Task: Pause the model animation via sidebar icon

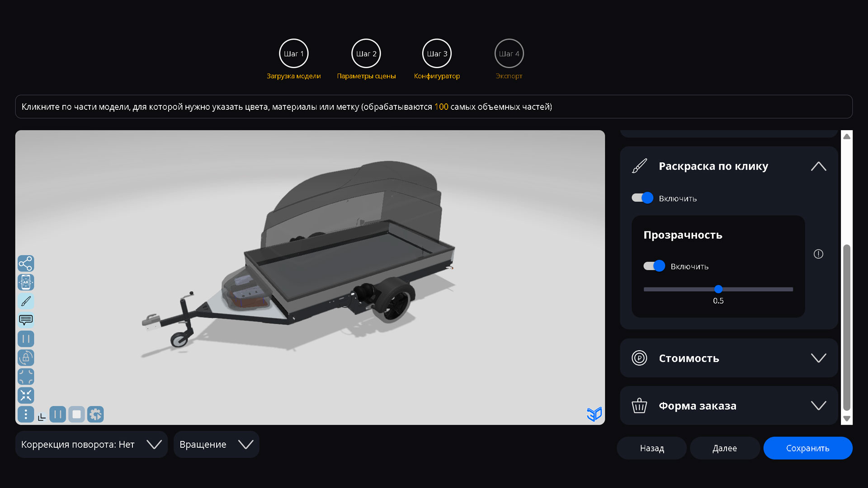Action: tap(26, 338)
